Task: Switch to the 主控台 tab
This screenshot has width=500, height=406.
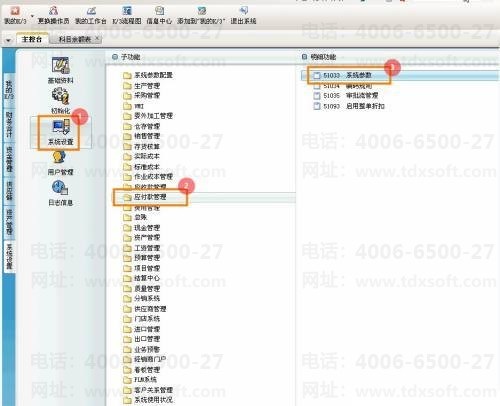Action: click(32, 39)
